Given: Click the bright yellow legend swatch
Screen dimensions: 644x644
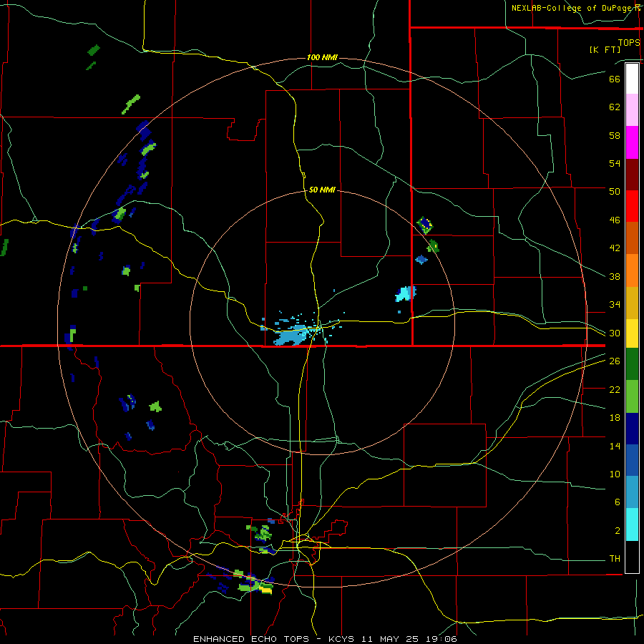Looking at the screenshot, I should 632,333.
